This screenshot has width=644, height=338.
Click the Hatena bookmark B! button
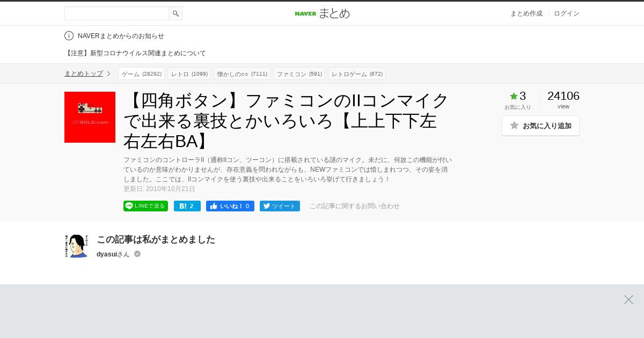187,206
